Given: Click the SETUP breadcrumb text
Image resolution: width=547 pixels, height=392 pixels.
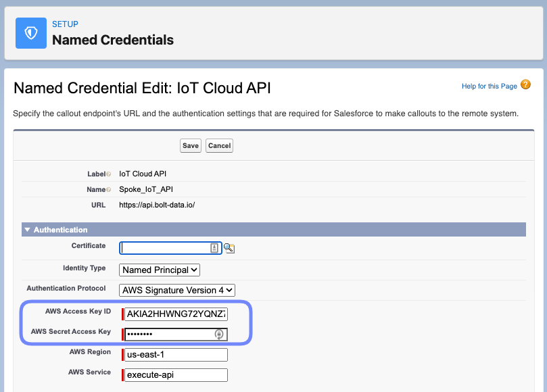Looking at the screenshot, I should click(x=65, y=24).
